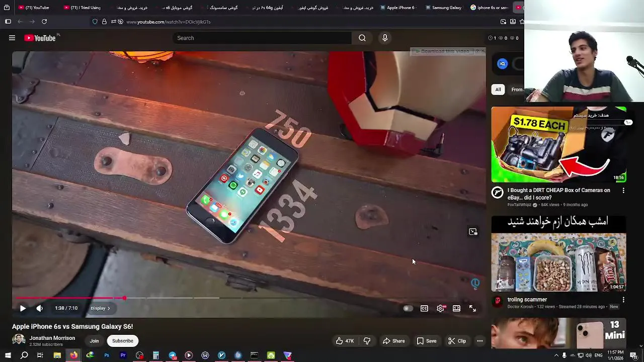Enter fullscreen mode
This screenshot has width=644, height=362.
tap(472, 308)
